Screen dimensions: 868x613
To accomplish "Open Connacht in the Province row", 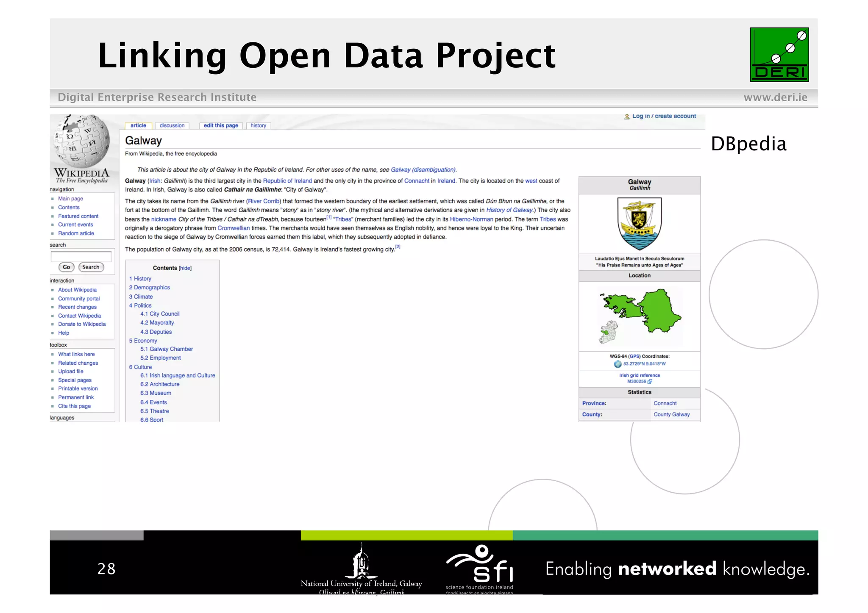I will tap(665, 404).
